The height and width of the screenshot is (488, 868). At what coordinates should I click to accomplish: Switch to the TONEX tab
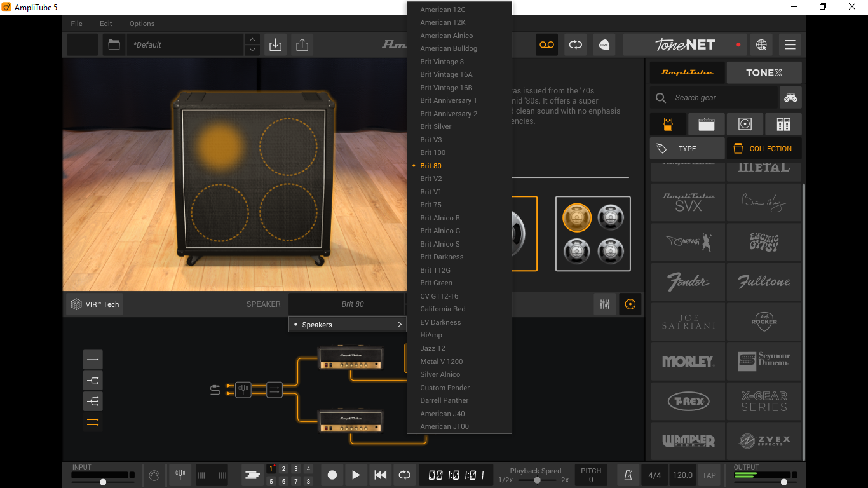point(764,72)
